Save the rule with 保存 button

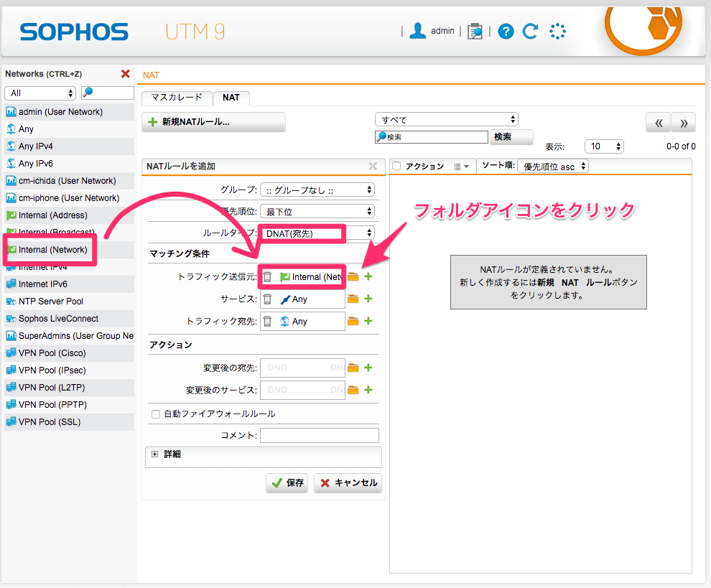pyautogui.click(x=287, y=483)
